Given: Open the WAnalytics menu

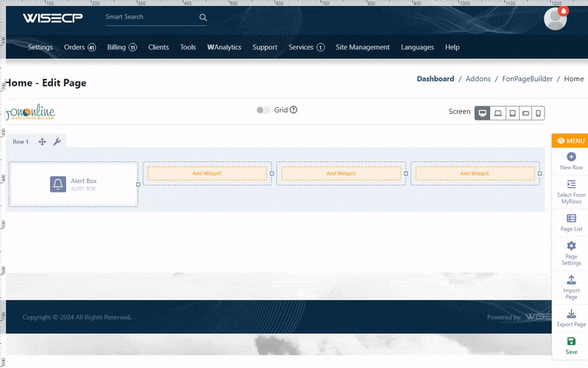Looking at the screenshot, I should tap(224, 47).
